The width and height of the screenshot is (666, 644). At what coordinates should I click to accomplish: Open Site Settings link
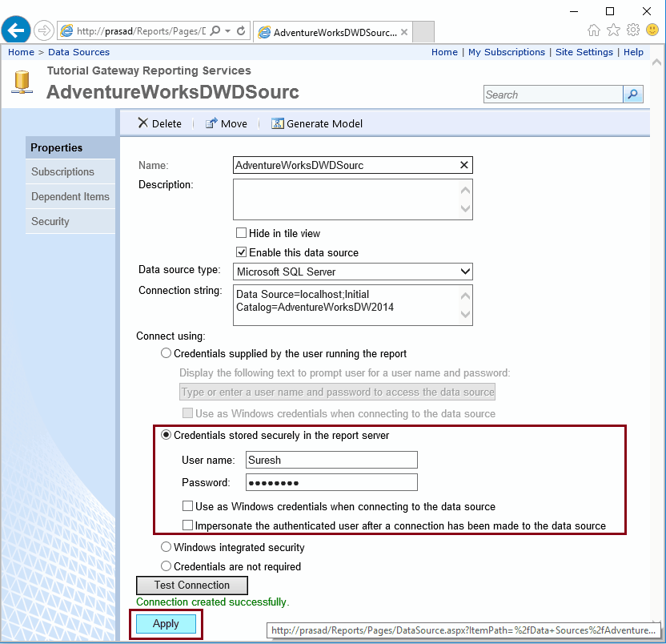tap(584, 52)
